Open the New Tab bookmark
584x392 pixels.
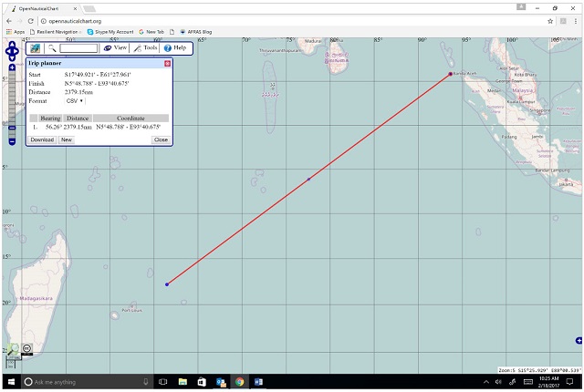pyautogui.click(x=151, y=32)
